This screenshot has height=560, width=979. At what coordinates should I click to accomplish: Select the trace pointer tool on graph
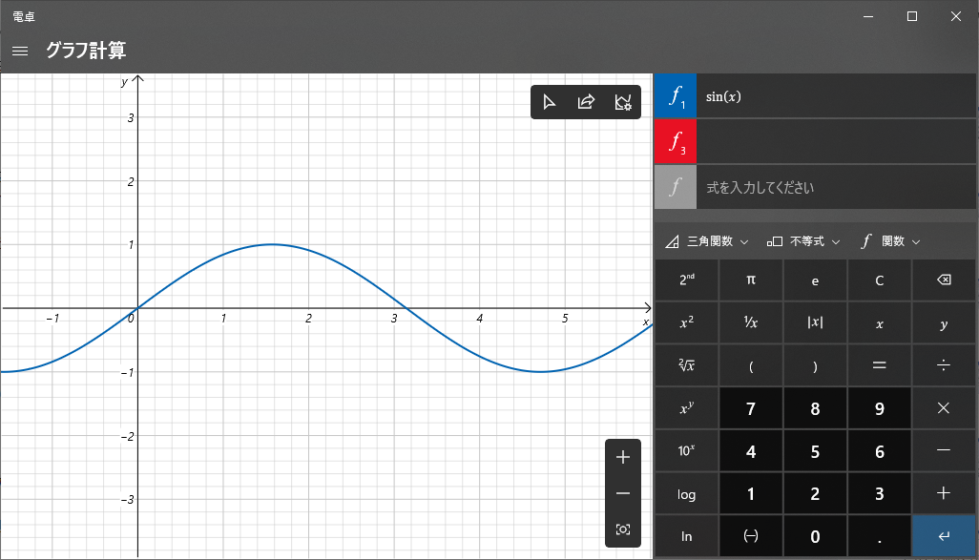(549, 102)
